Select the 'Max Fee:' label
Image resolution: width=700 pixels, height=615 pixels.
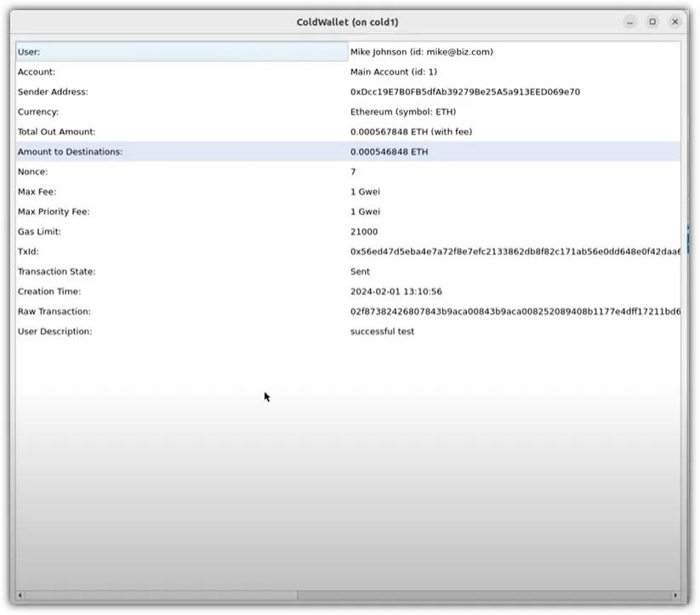[37, 191]
